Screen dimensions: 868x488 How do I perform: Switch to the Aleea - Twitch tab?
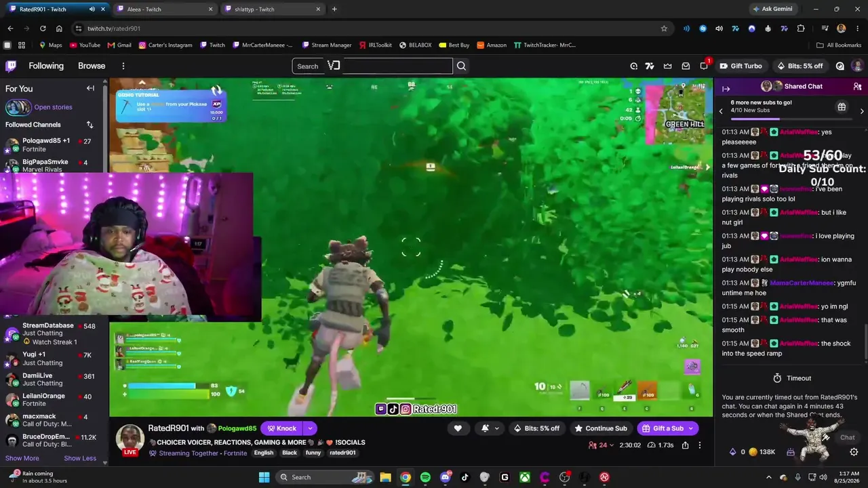coord(164,9)
